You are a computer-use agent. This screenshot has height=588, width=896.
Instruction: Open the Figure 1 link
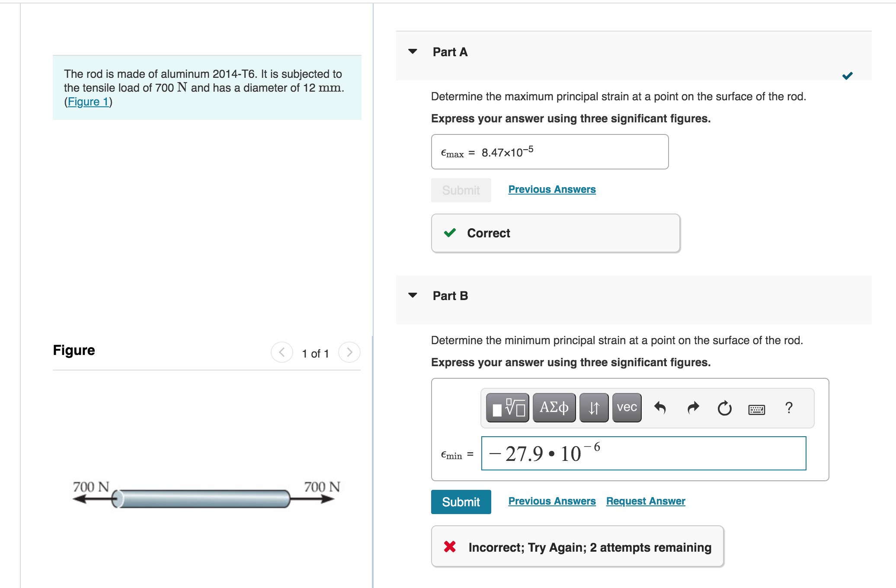point(88,102)
